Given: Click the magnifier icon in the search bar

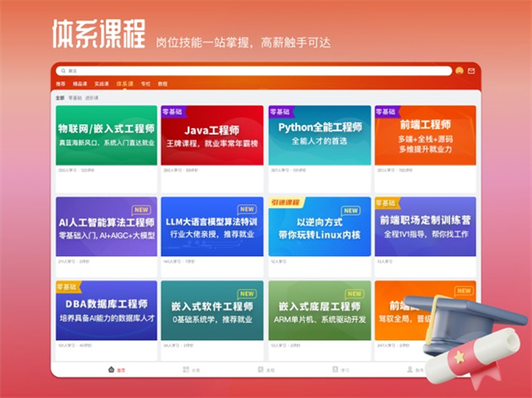Looking at the screenshot, I should 62,71.
